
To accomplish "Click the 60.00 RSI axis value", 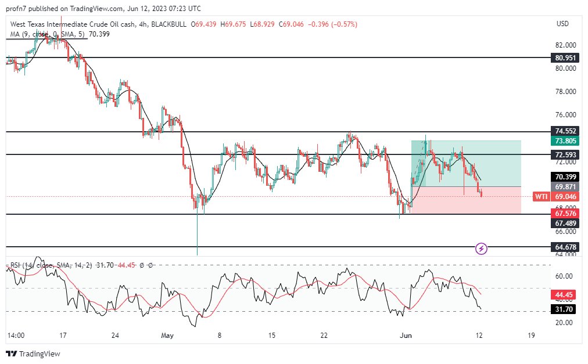I will pyautogui.click(x=564, y=276).
